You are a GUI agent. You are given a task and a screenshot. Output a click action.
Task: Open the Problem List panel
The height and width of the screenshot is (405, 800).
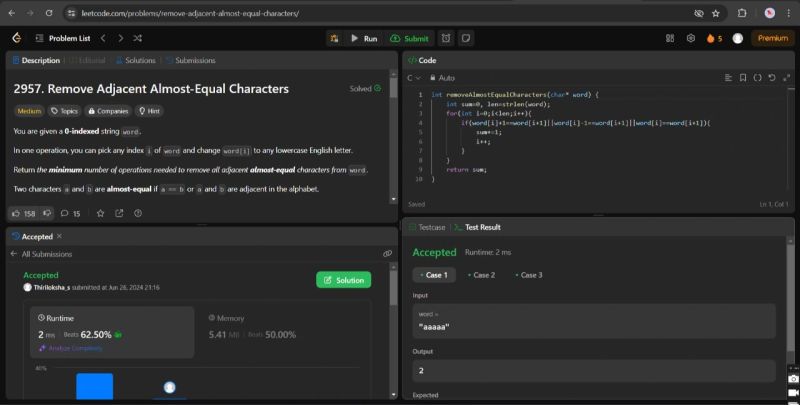pos(63,38)
